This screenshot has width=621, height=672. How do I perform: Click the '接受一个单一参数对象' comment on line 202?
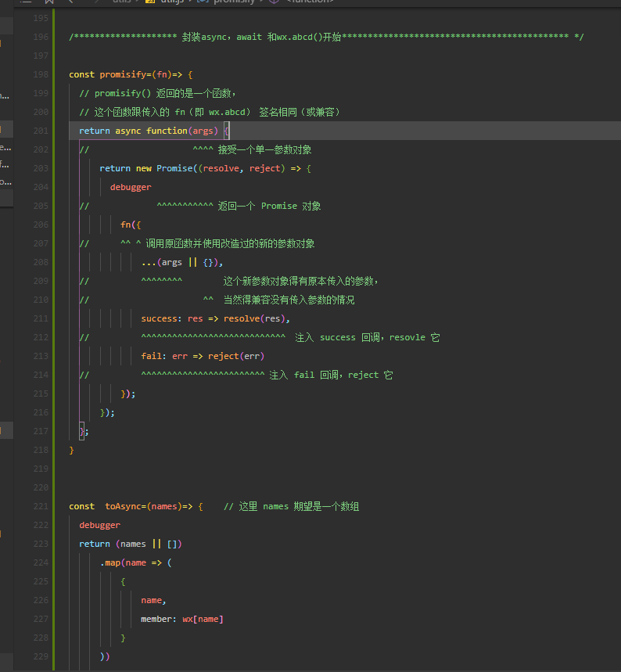coord(264,149)
